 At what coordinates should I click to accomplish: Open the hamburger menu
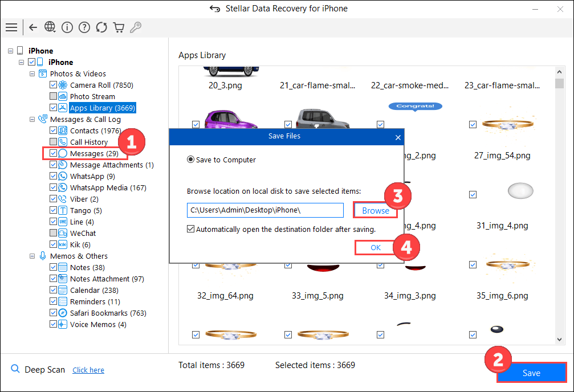click(x=11, y=27)
